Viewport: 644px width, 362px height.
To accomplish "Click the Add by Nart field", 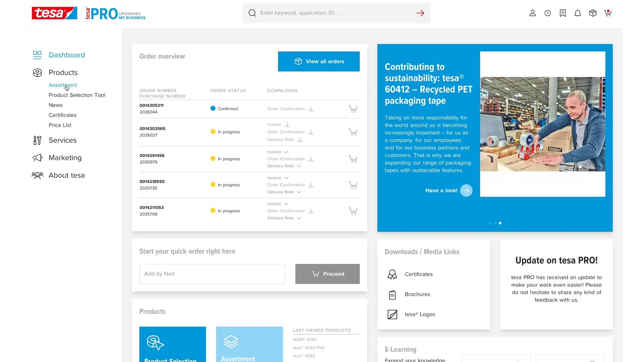I will click(212, 274).
